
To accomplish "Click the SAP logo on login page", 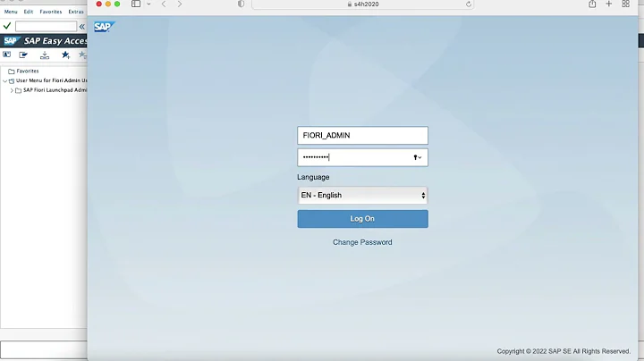I will tap(105, 27).
